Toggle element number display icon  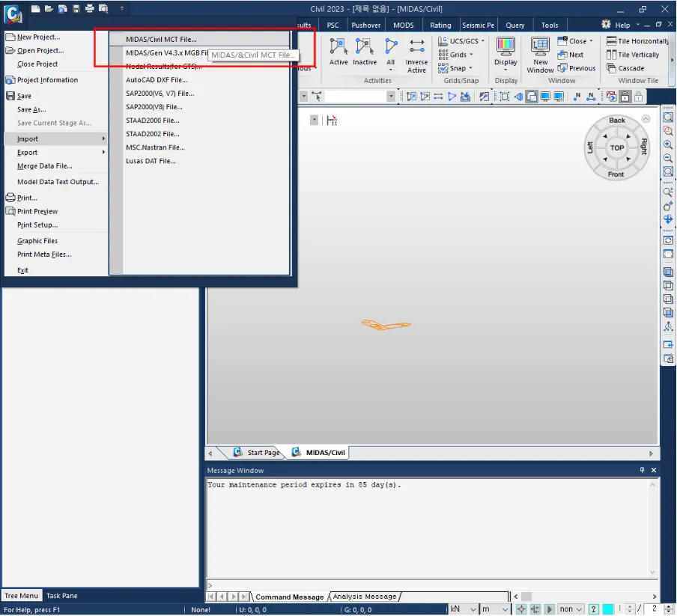[591, 97]
